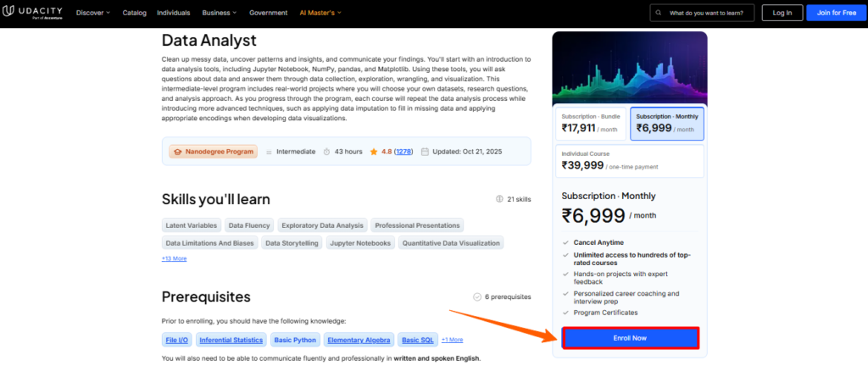Click checkmark beside Unlimited access to courses
The height and width of the screenshot is (377, 868).
click(x=565, y=255)
